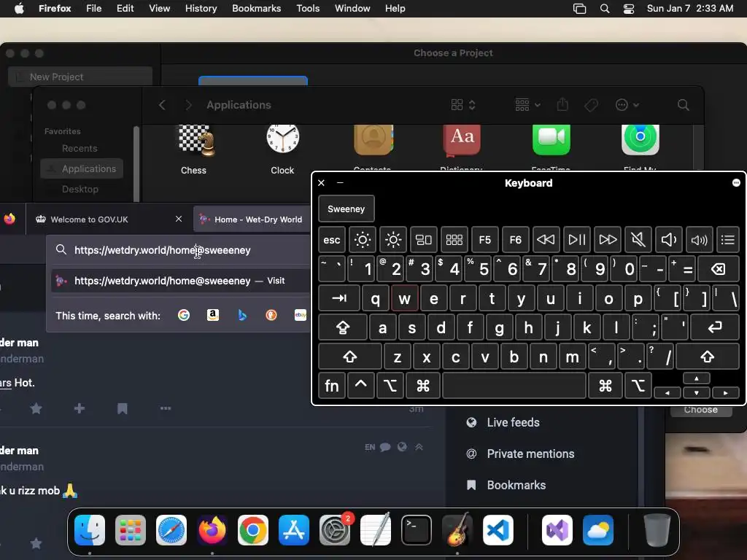The width and height of the screenshot is (747, 560).
Task: Open the Contacts app icon
Action: (x=373, y=139)
